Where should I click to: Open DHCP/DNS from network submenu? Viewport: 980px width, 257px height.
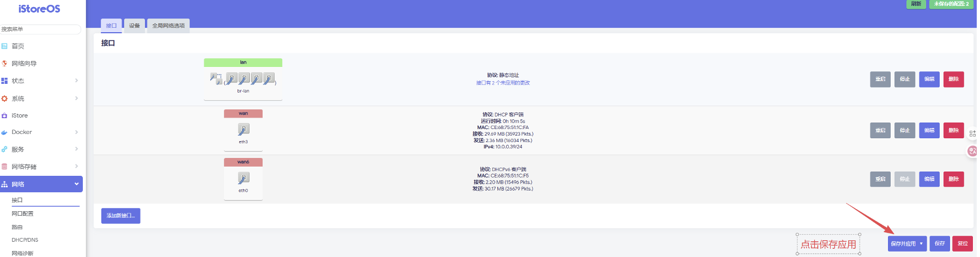point(25,240)
